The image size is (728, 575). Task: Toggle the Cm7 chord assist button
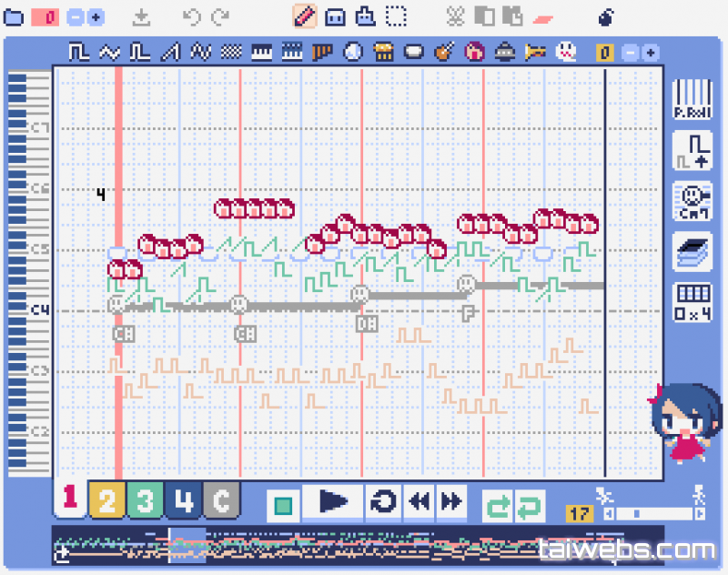tap(693, 201)
